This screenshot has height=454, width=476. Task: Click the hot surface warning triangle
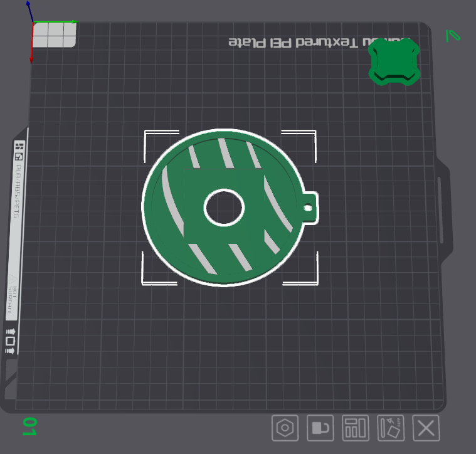(12, 278)
